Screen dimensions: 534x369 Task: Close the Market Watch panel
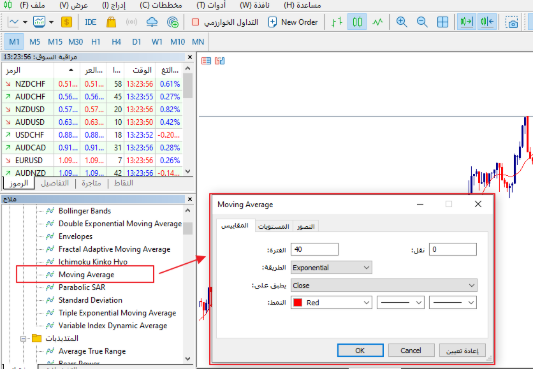[190, 57]
